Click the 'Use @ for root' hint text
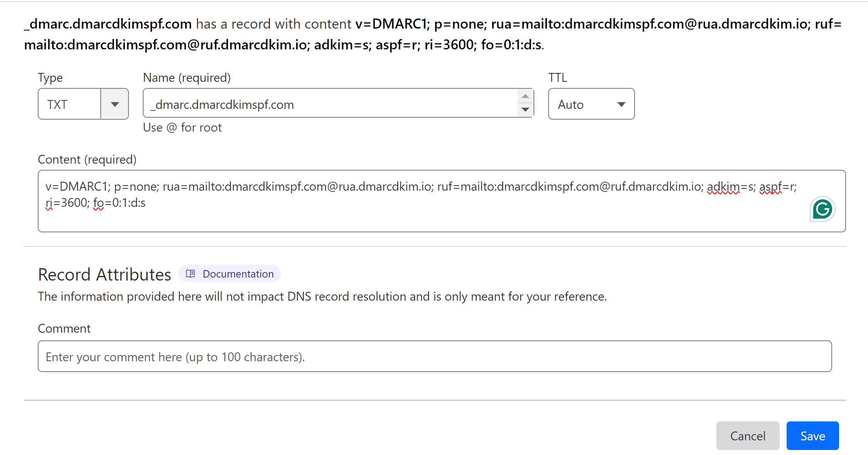The height and width of the screenshot is (455, 868). (x=182, y=127)
